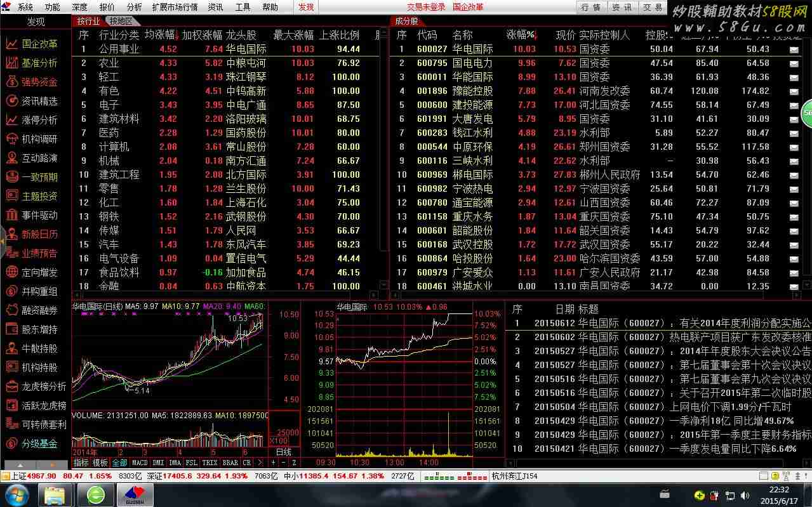Sort by the 涨幅% column header

pyautogui.click(x=521, y=35)
